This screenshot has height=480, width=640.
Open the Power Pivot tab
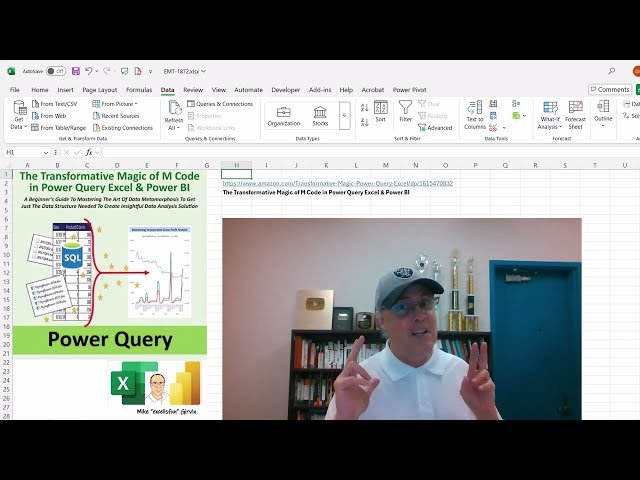pos(409,90)
